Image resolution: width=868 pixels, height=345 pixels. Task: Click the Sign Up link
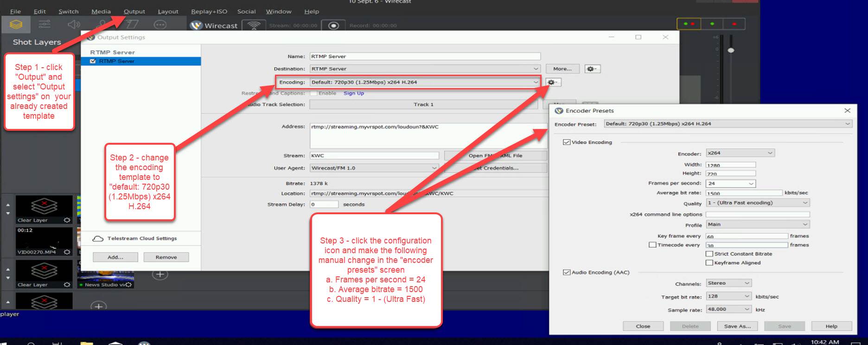click(353, 93)
